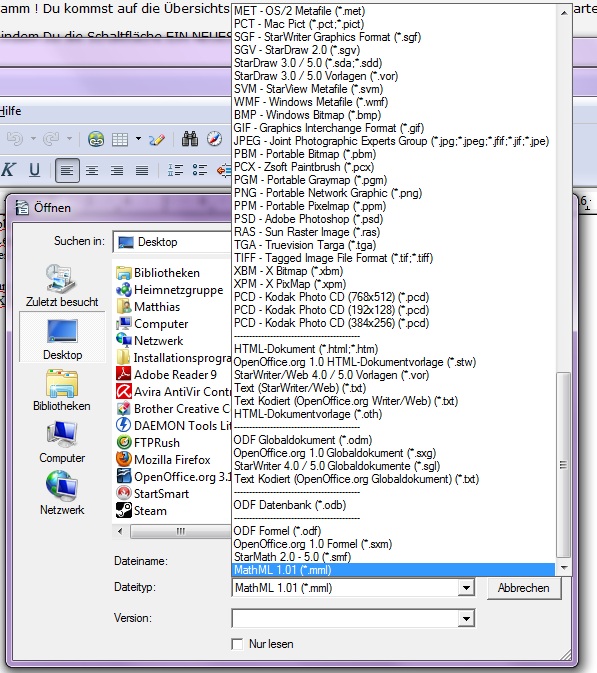Open the Version dropdown arrow
The image size is (597, 673).
click(x=466, y=618)
